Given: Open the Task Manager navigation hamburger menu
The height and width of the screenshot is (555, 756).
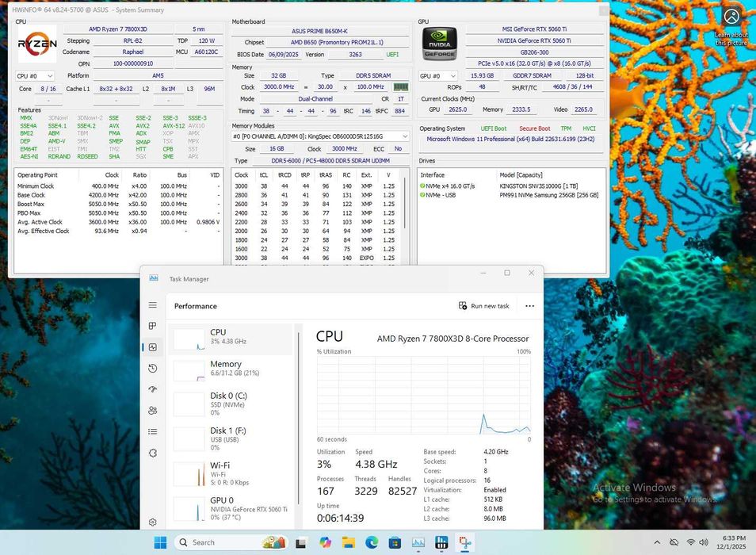Looking at the screenshot, I should 153,305.
